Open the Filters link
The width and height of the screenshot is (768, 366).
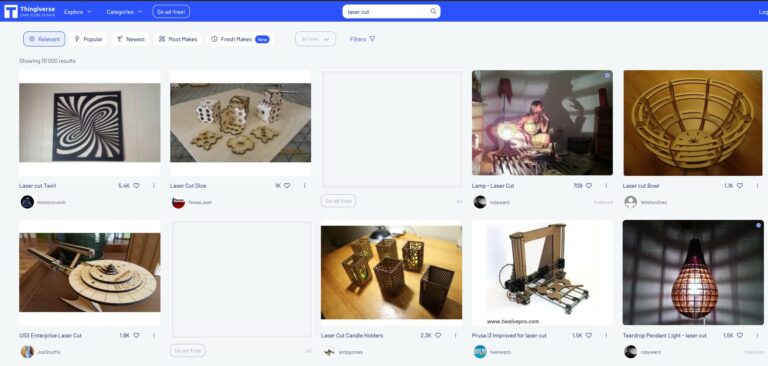362,39
